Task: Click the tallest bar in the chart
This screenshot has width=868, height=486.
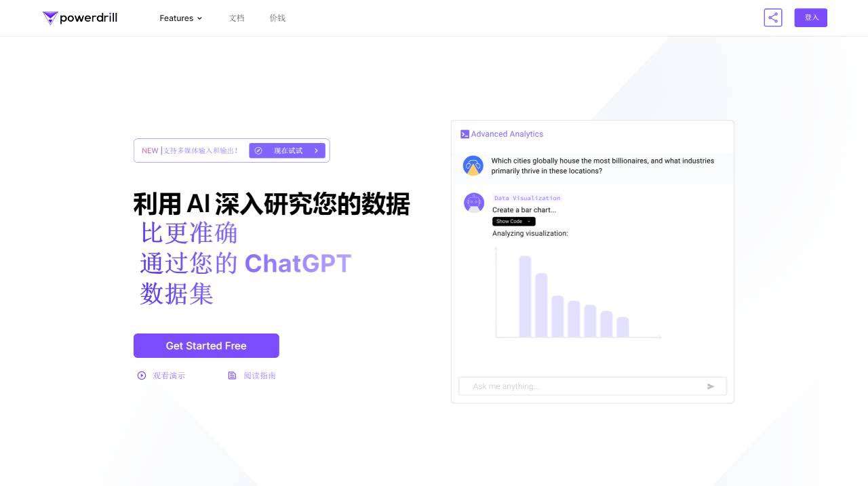Action: (525, 296)
